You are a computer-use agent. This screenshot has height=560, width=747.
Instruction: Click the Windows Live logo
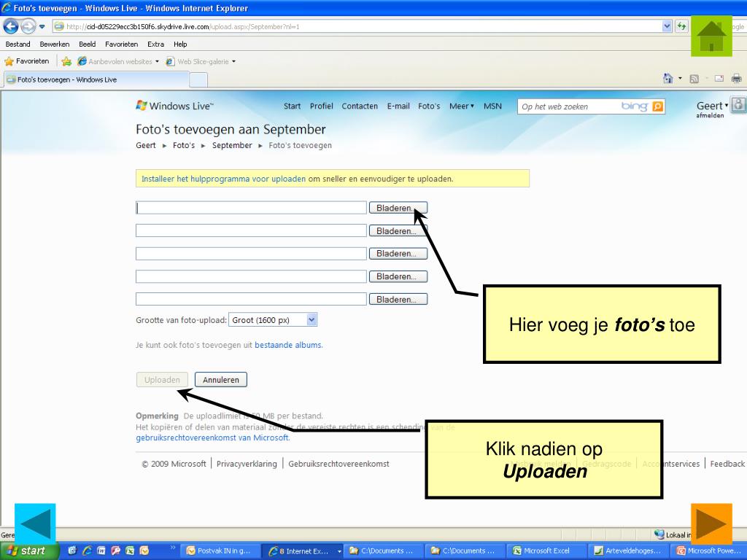click(x=174, y=106)
